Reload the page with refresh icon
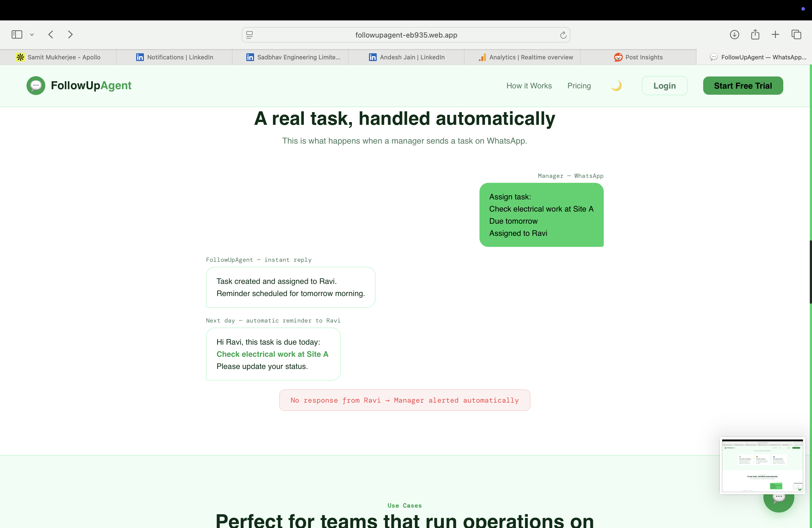812x528 pixels. pyautogui.click(x=563, y=35)
